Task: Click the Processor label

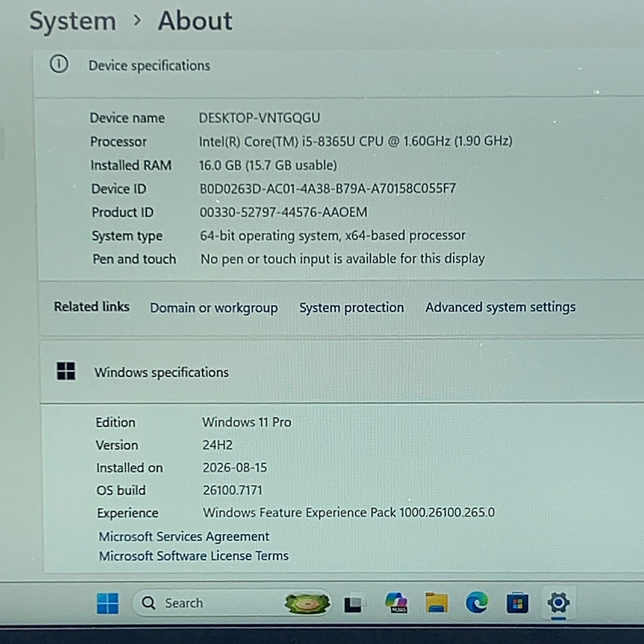Action: click(x=118, y=142)
